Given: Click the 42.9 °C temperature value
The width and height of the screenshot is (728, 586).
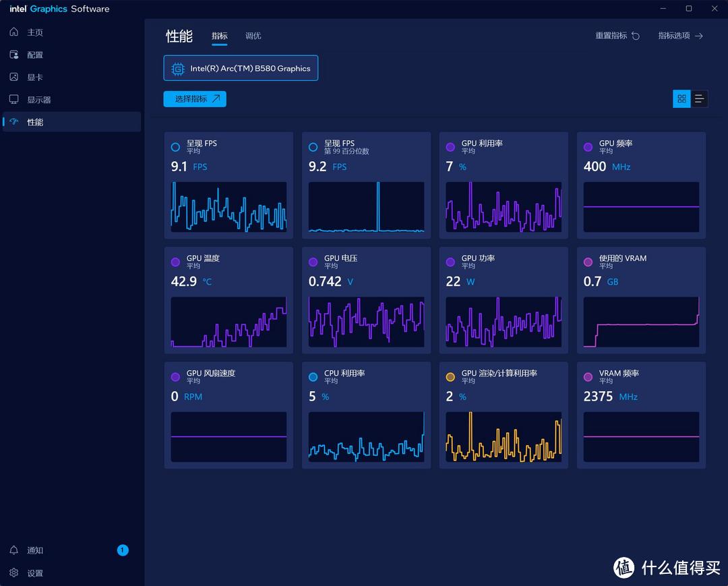Looking at the screenshot, I should pos(191,281).
